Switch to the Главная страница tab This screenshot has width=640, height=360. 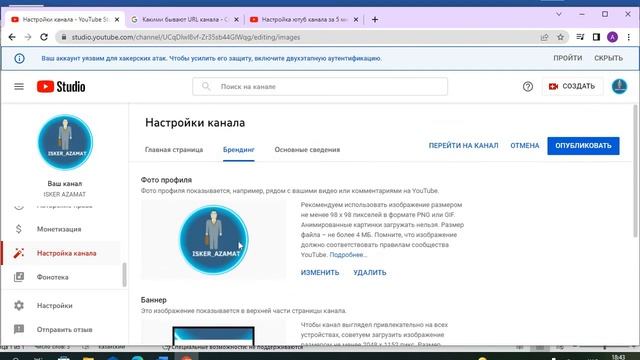(174, 149)
